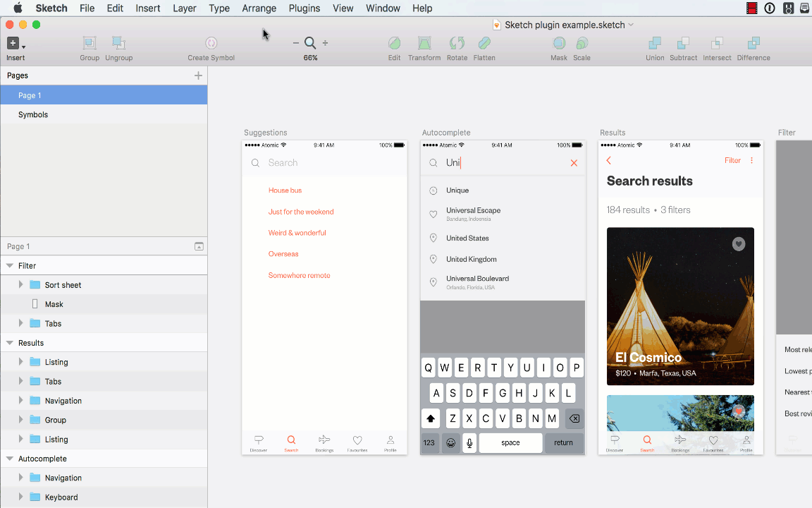Expand the Navigation group under Results
Screen dimensions: 812x508
coord(20,400)
